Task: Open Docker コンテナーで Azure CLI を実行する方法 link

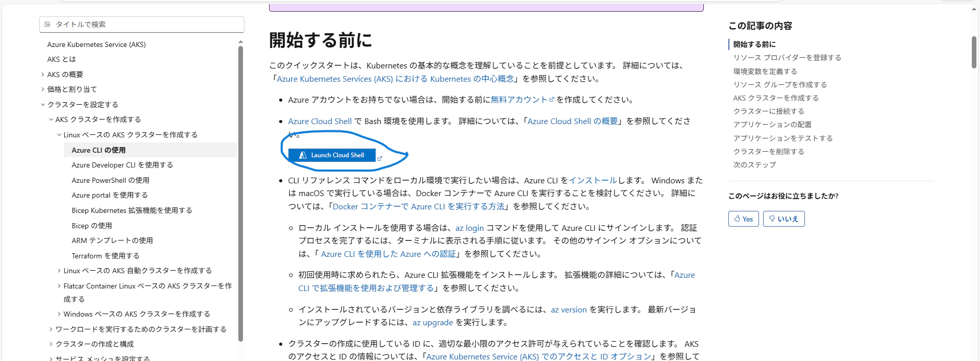Action: [419, 206]
